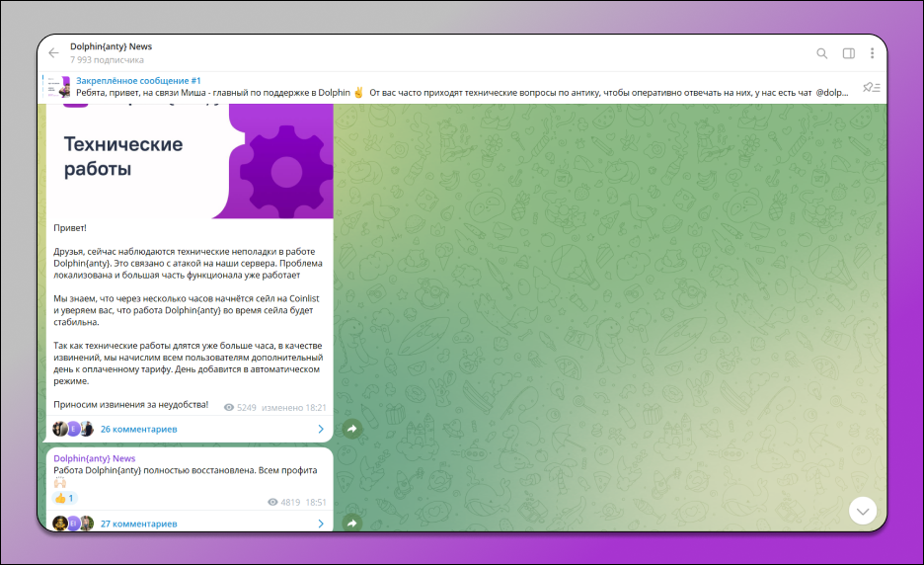Open the 27 комментариев thread

point(138,524)
